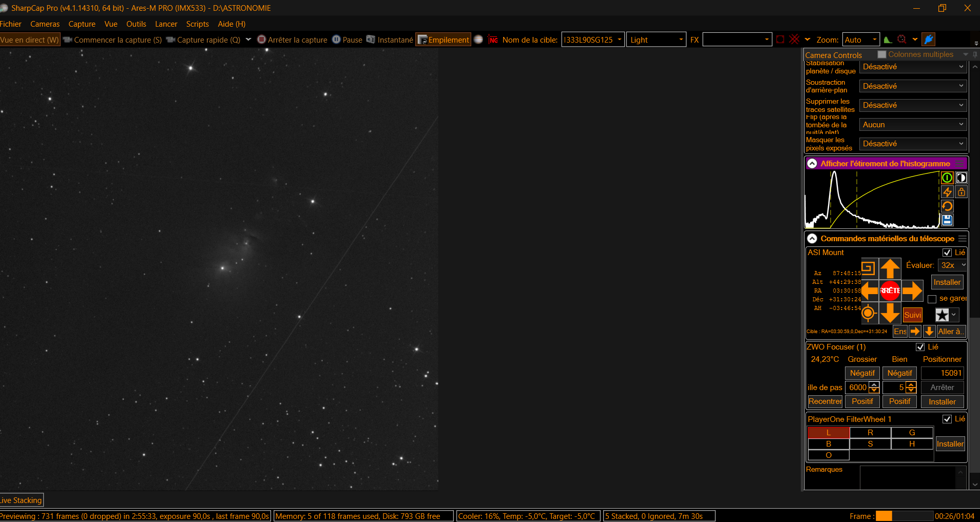Click the histogram save floppy disk icon

coord(947,220)
